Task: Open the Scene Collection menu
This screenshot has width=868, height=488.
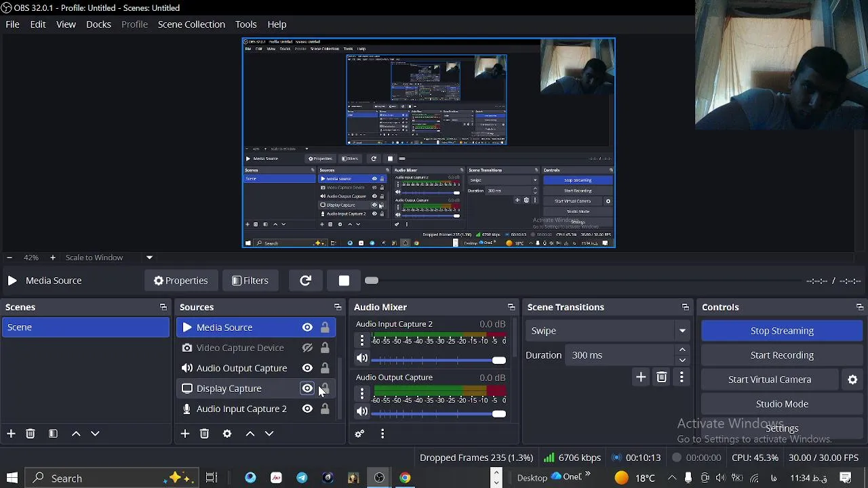Action: (191, 24)
